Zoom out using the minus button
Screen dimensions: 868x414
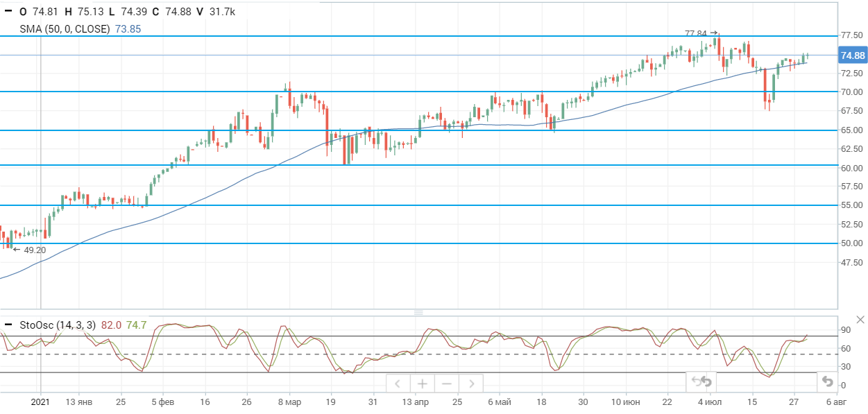446,383
